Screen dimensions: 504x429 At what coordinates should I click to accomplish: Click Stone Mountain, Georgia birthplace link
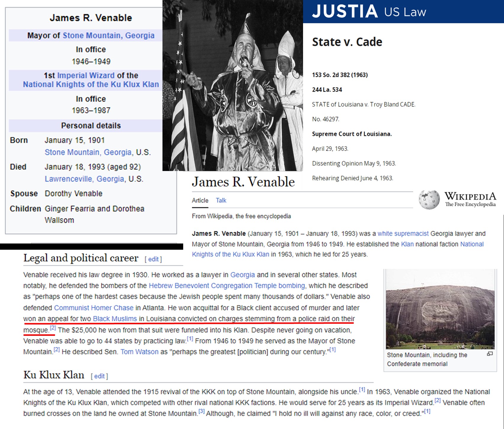(x=88, y=152)
